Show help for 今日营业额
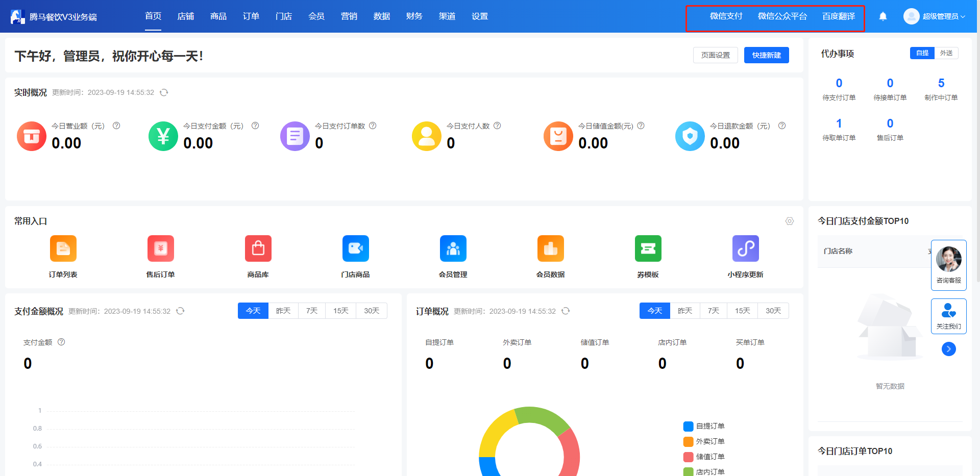980x476 pixels. (116, 126)
